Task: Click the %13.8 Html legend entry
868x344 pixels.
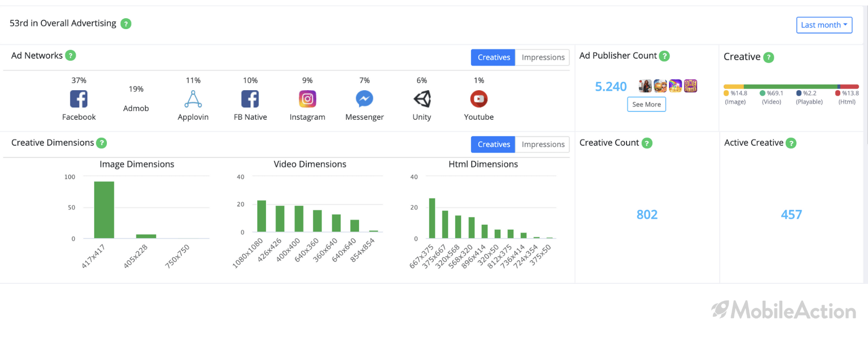Action: [847, 97]
